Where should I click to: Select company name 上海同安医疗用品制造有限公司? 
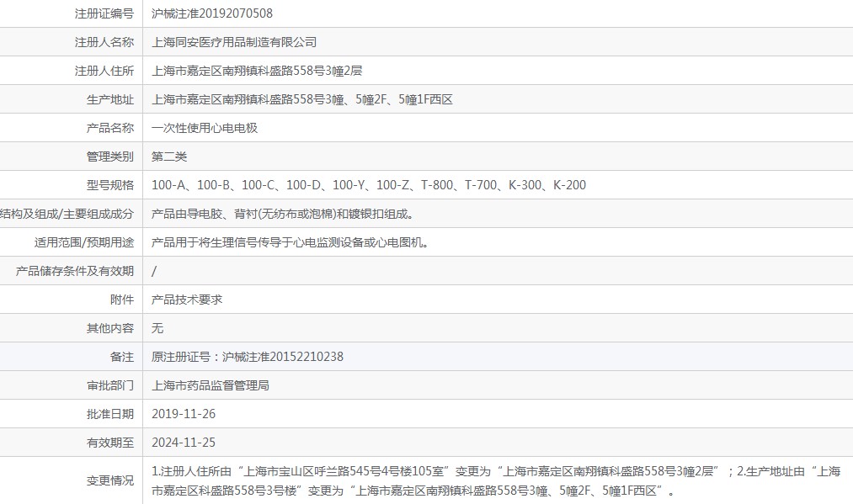[234, 42]
